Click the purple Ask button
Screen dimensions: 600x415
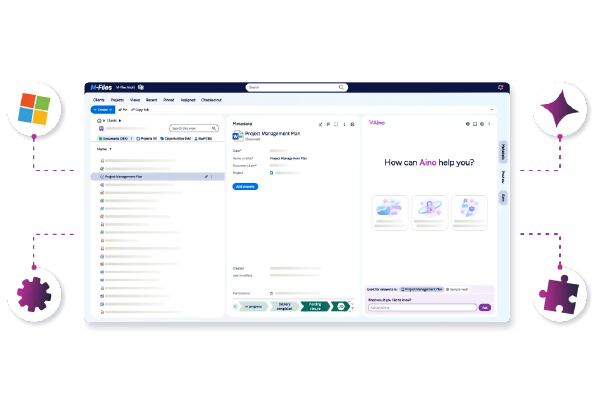(485, 308)
